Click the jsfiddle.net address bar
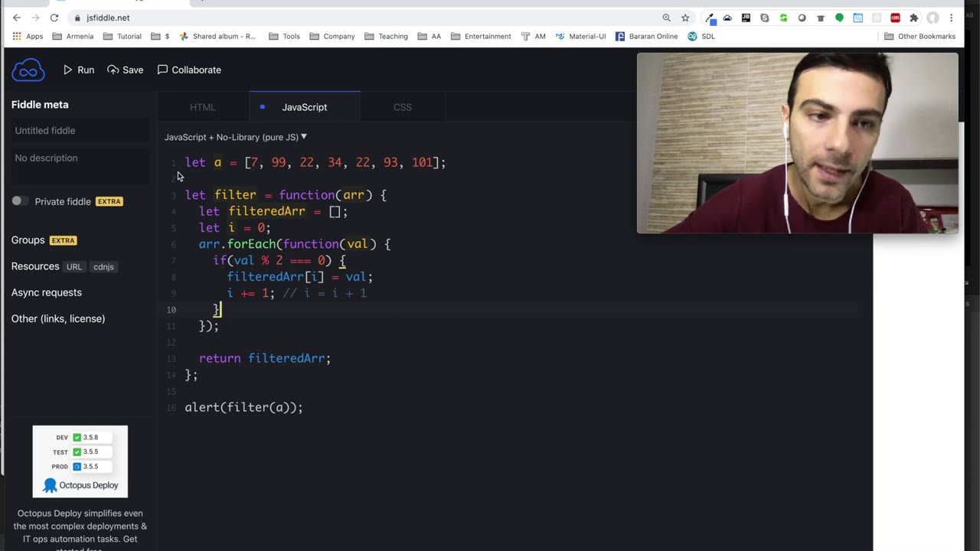Viewport: 980px width, 551px height. pos(367,18)
